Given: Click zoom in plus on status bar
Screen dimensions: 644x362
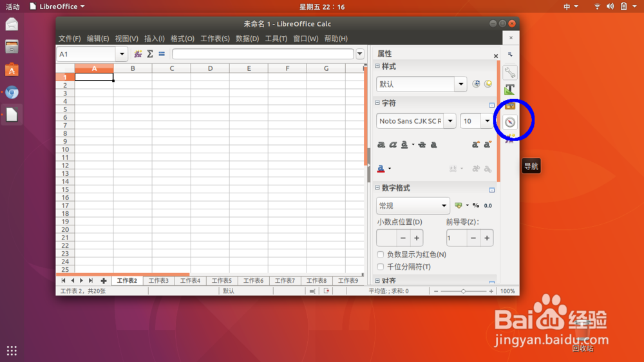Looking at the screenshot, I should pos(491,291).
